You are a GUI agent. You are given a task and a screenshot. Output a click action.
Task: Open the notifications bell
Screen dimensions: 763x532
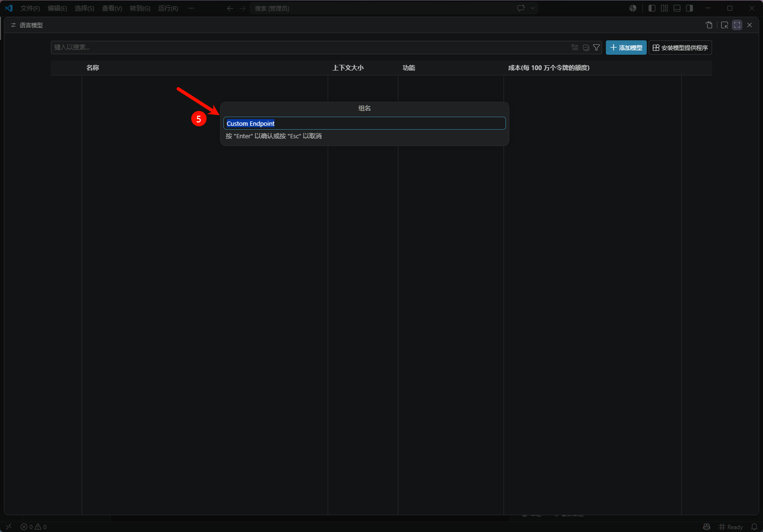coord(754,527)
